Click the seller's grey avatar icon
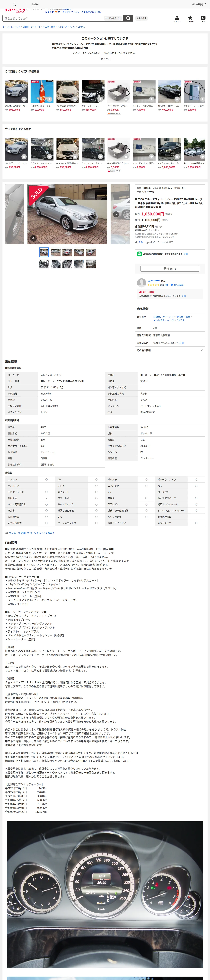Screen dimensions: 210x980 pyautogui.click(x=141, y=283)
